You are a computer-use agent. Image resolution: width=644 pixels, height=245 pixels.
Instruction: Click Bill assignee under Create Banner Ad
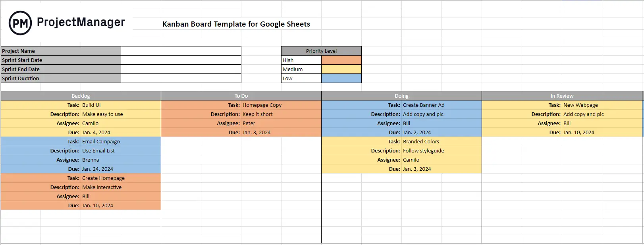442,123
